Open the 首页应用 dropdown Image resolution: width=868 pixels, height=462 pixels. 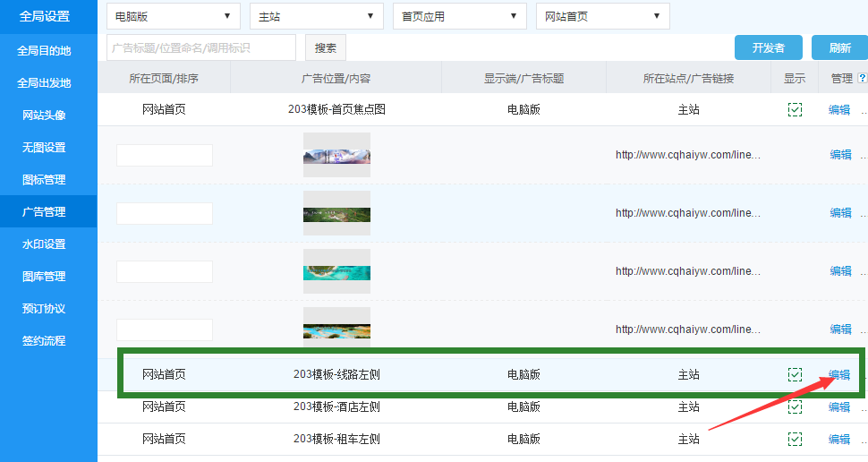point(460,16)
